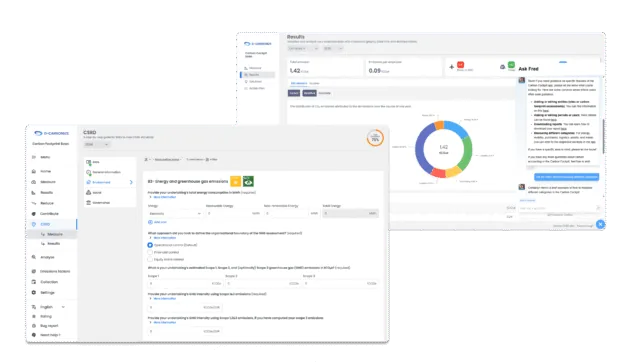The height and width of the screenshot is (364, 640).
Task: Click the Scope 2 input field
Action: (263, 284)
